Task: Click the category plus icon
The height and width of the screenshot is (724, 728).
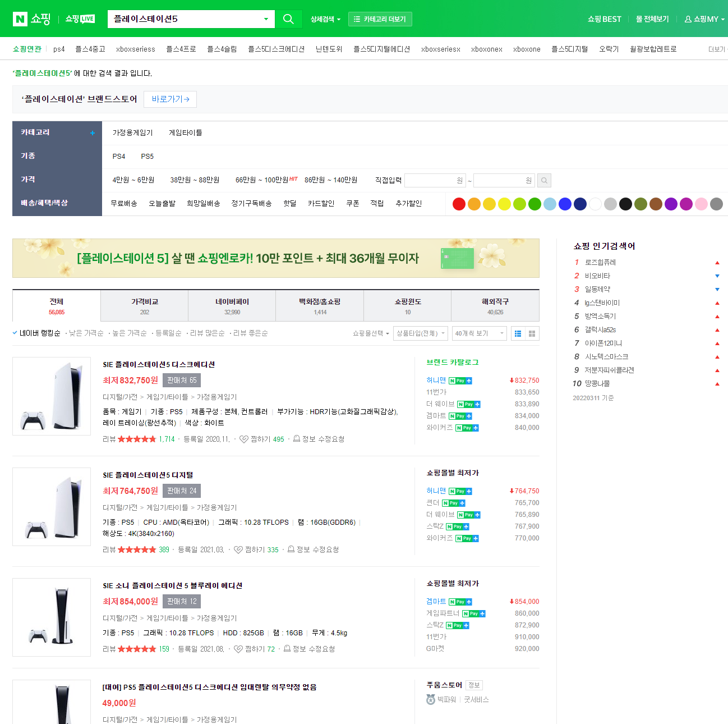Action: [93, 133]
